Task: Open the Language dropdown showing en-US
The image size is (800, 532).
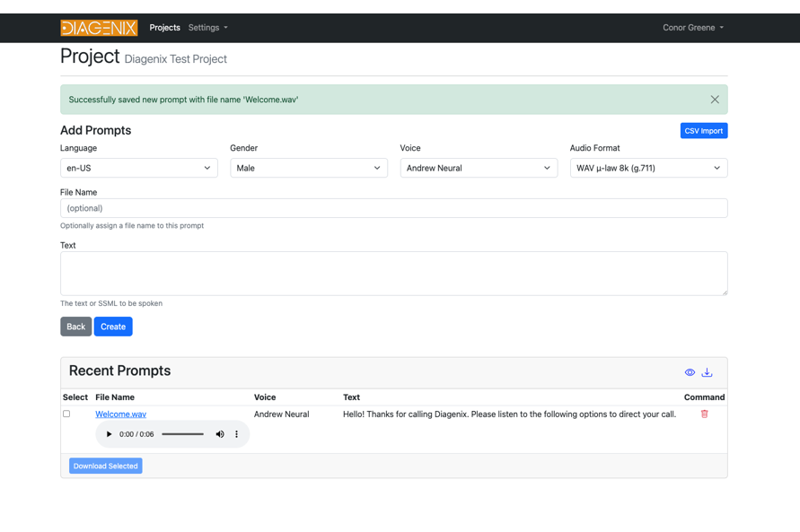Action: click(x=139, y=168)
